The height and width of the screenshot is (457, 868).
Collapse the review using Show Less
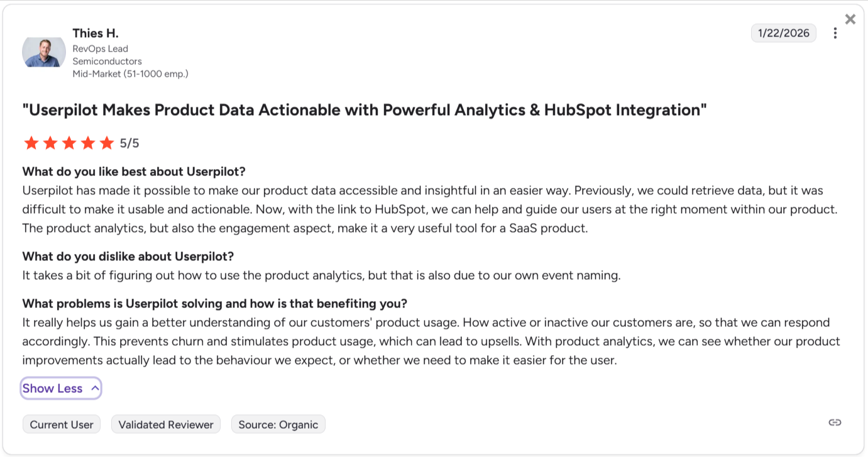click(60, 388)
